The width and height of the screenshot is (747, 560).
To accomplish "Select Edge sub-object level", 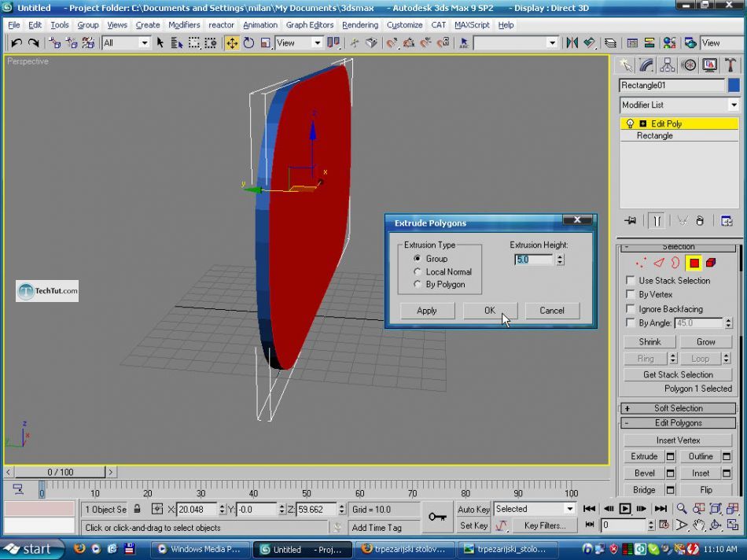I will pyautogui.click(x=659, y=263).
